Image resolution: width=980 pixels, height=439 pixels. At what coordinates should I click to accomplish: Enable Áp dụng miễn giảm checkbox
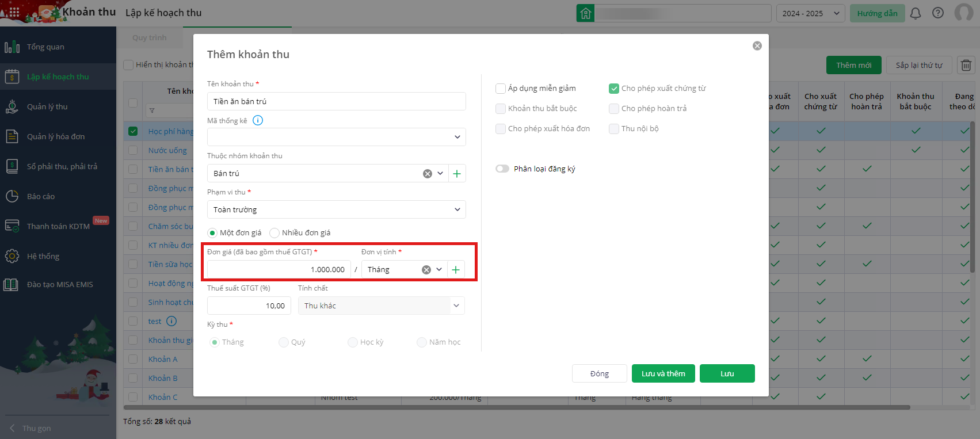501,89
